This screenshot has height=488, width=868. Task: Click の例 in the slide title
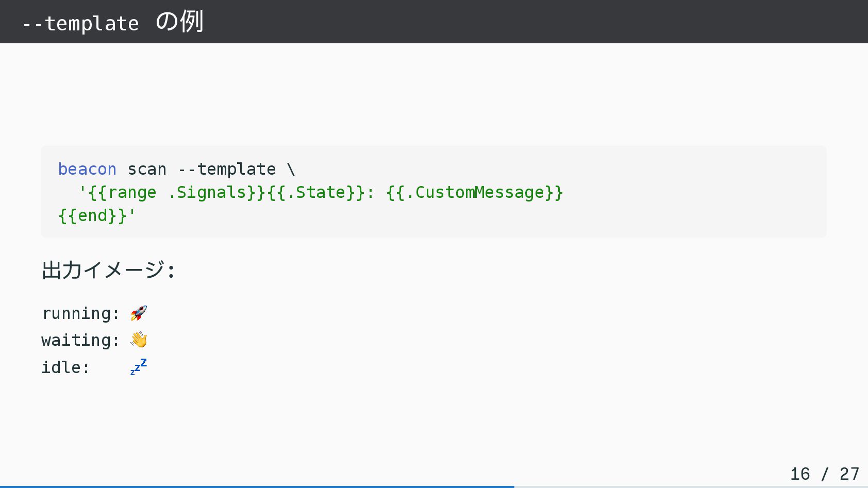pos(179,22)
